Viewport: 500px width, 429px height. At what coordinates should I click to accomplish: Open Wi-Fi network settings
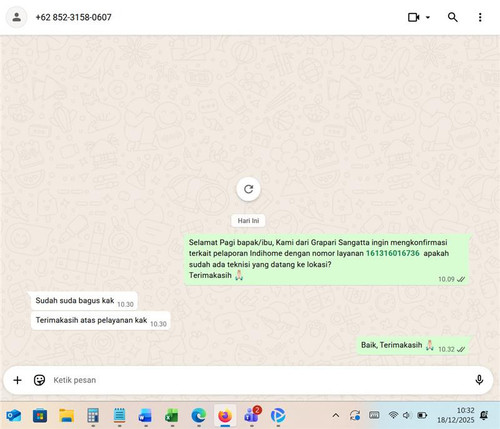click(x=394, y=415)
